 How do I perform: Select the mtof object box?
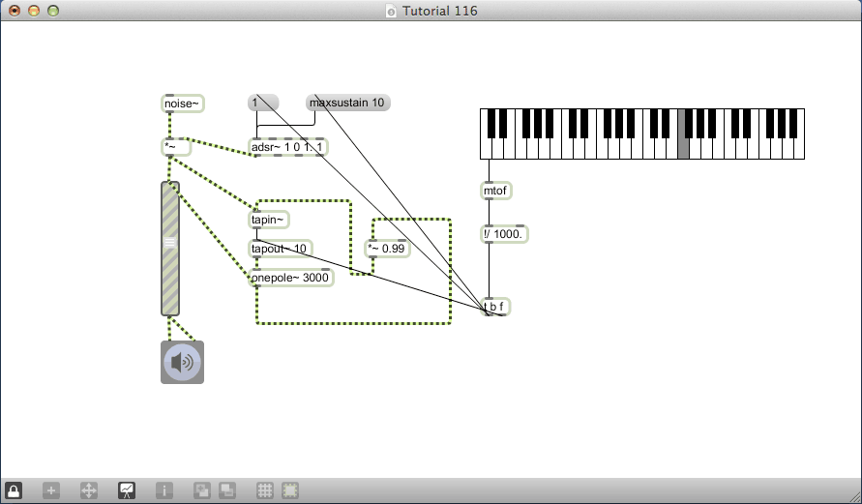(x=496, y=191)
